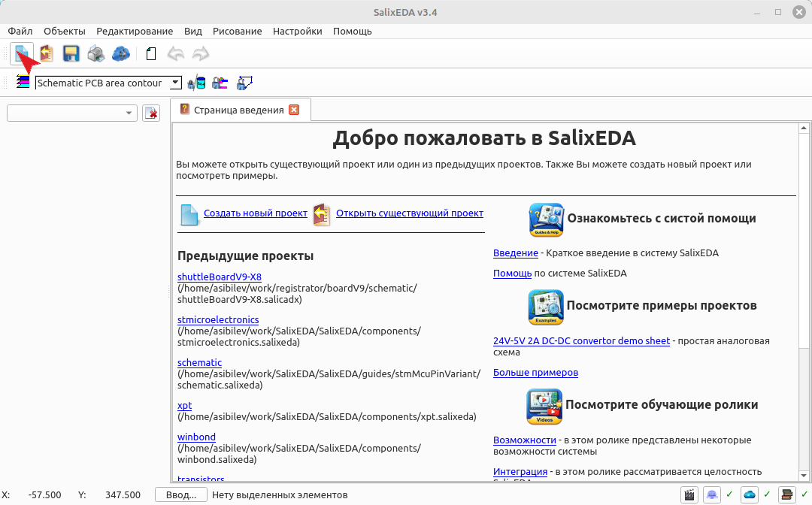Click the folder icon beside 'Открыть существующий проект'

(x=322, y=215)
